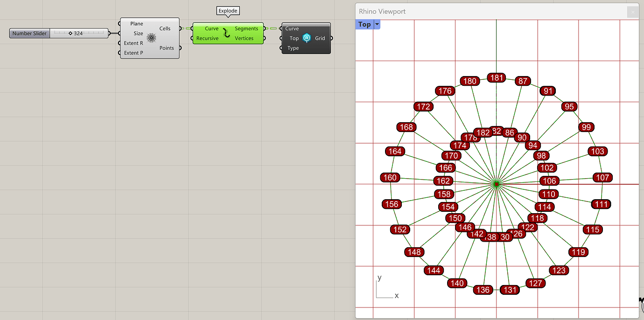This screenshot has width=644, height=320.
Task: Click the Recursive input of Explode
Action: (x=207, y=38)
